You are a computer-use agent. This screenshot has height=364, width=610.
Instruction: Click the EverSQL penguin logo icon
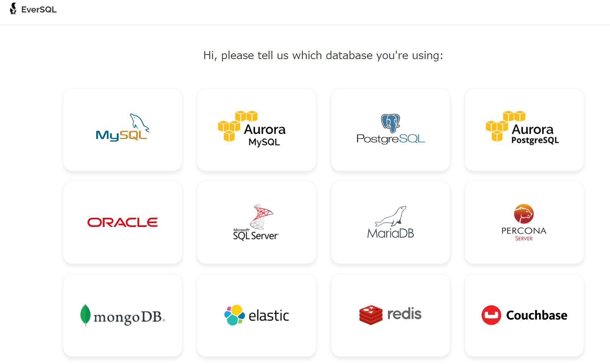coord(13,9)
